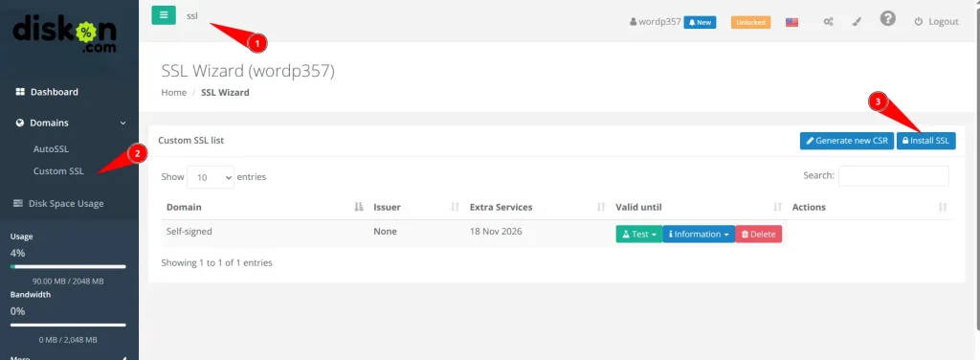Sort table by Issuer column
Image resolution: width=980 pixels, height=360 pixels.
[416, 207]
